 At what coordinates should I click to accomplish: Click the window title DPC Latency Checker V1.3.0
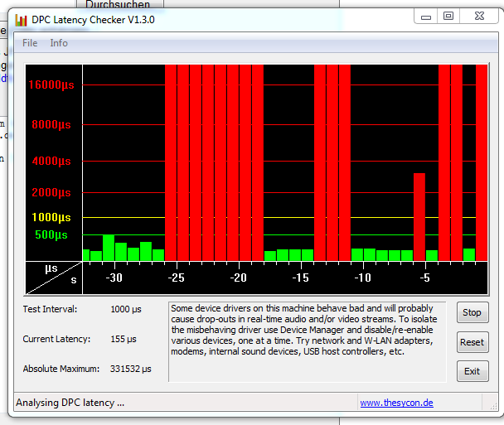coord(93,20)
